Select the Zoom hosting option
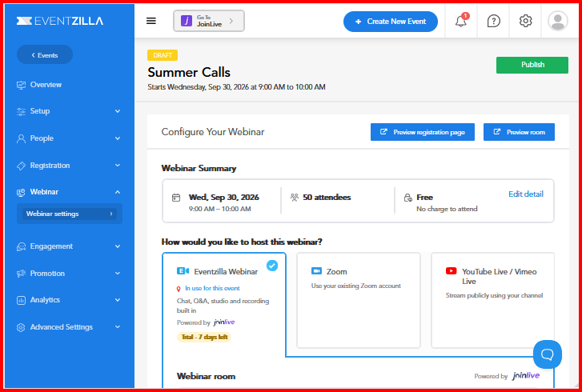 point(358,300)
